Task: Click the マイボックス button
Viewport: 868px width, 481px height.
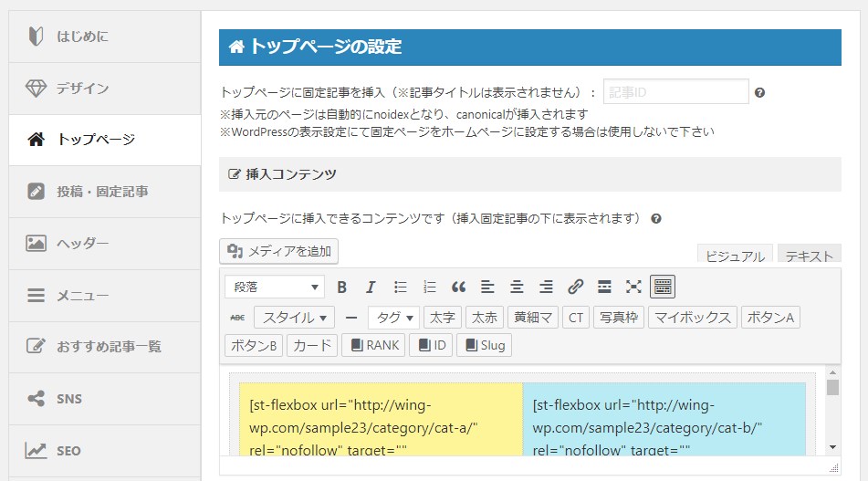Action: tap(693, 318)
